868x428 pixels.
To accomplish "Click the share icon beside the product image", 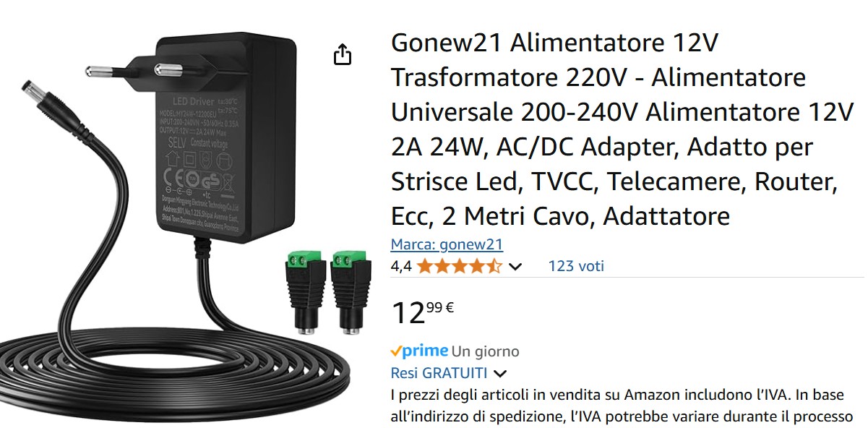I will click(x=342, y=54).
